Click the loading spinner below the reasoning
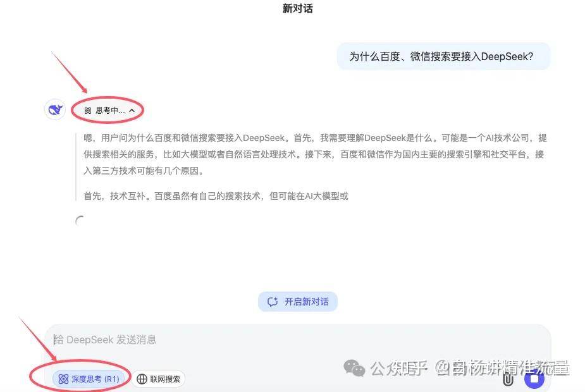This screenshot has width=585, height=392. pyautogui.click(x=80, y=221)
